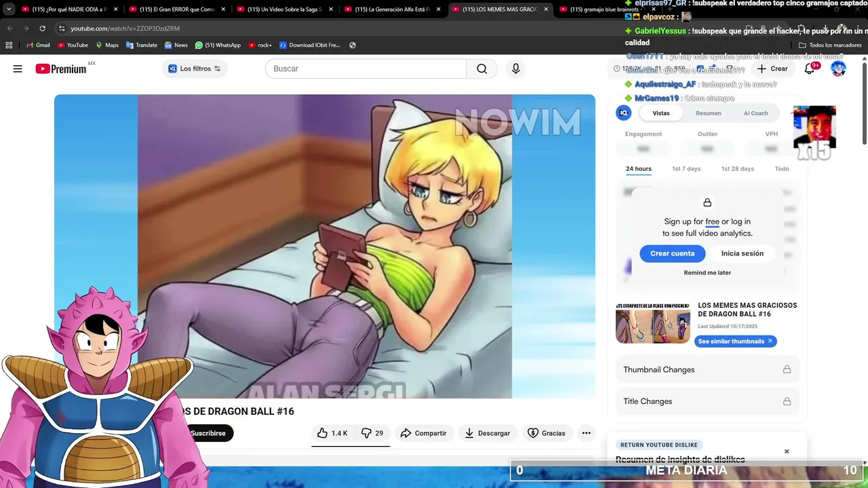The width and height of the screenshot is (868, 488).
Task: Select the Resumen tab
Action: [708, 113]
